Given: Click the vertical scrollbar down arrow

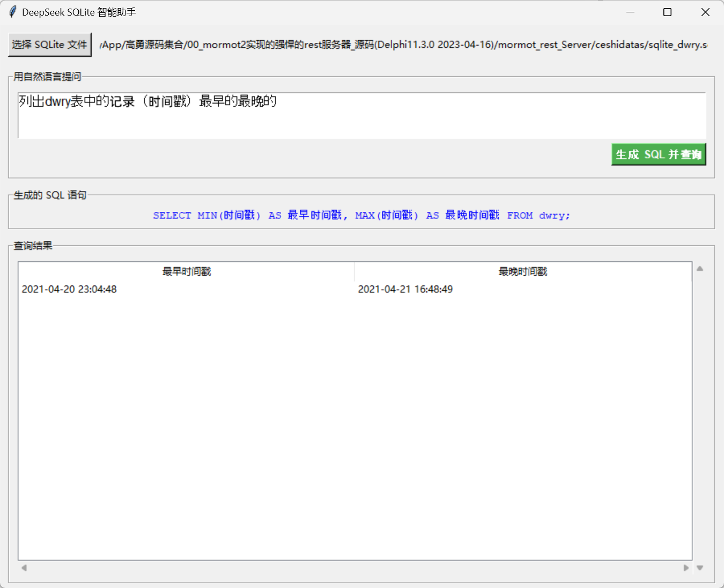Looking at the screenshot, I should [x=700, y=567].
